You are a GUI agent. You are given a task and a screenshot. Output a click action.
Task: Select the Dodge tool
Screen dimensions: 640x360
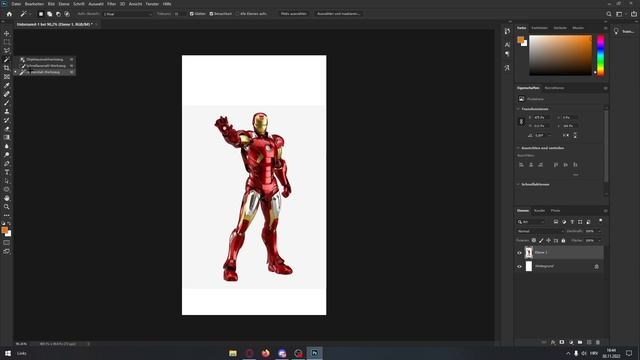point(7,155)
